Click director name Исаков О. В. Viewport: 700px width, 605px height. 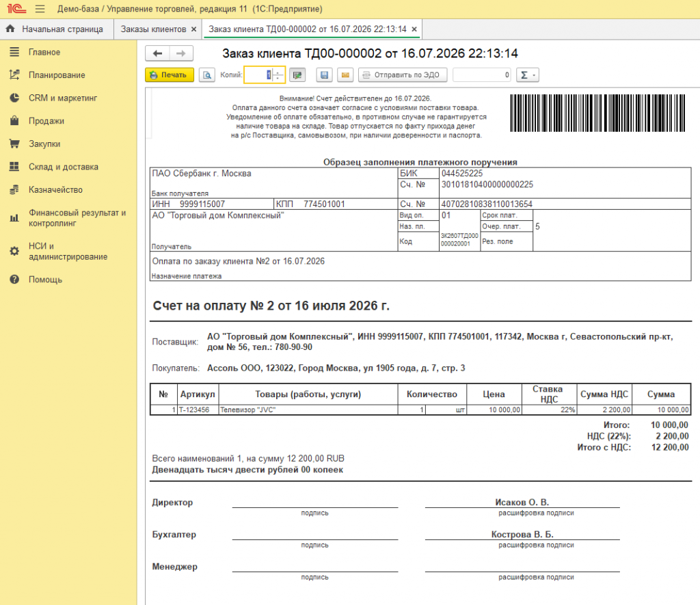point(522,502)
